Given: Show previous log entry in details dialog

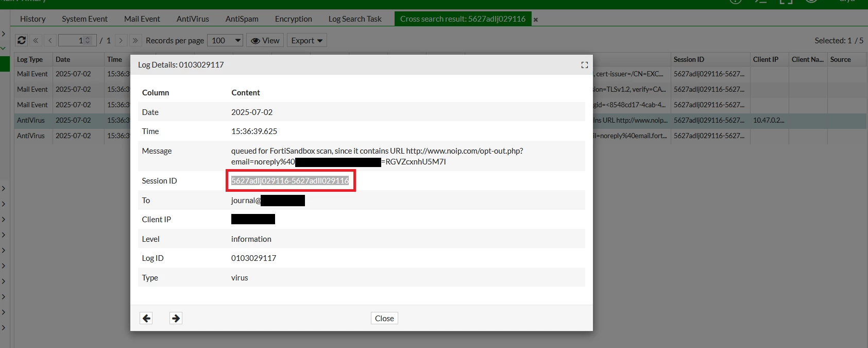Looking at the screenshot, I should pyautogui.click(x=146, y=318).
